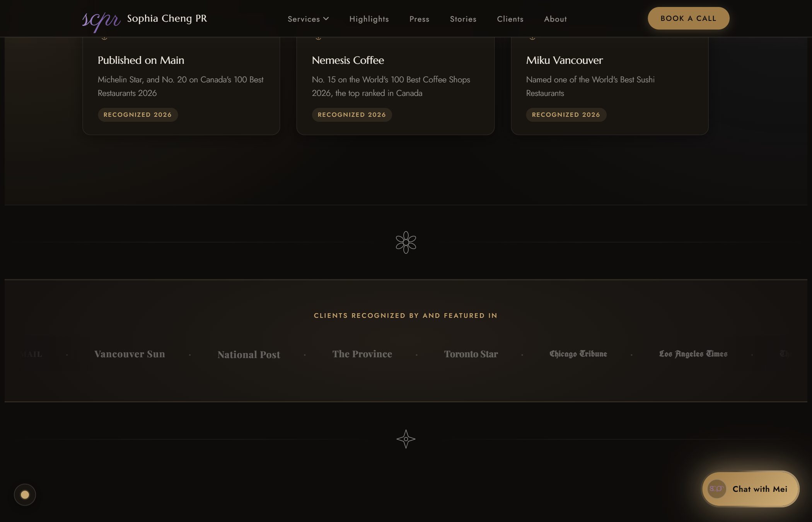Viewport: 812px width, 522px height.
Task: Click Recognized 2026 badge under Miku Vancouver
Action: (566, 115)
